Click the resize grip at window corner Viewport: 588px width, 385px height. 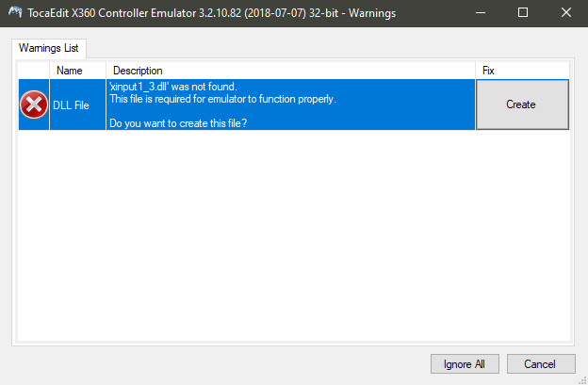[x=582, y=380]
